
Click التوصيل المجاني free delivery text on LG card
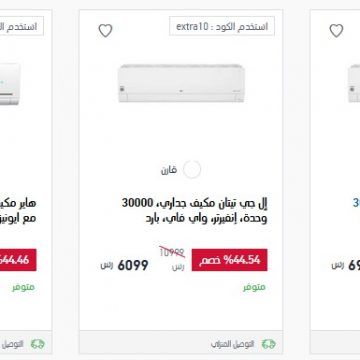pos(232,344)
